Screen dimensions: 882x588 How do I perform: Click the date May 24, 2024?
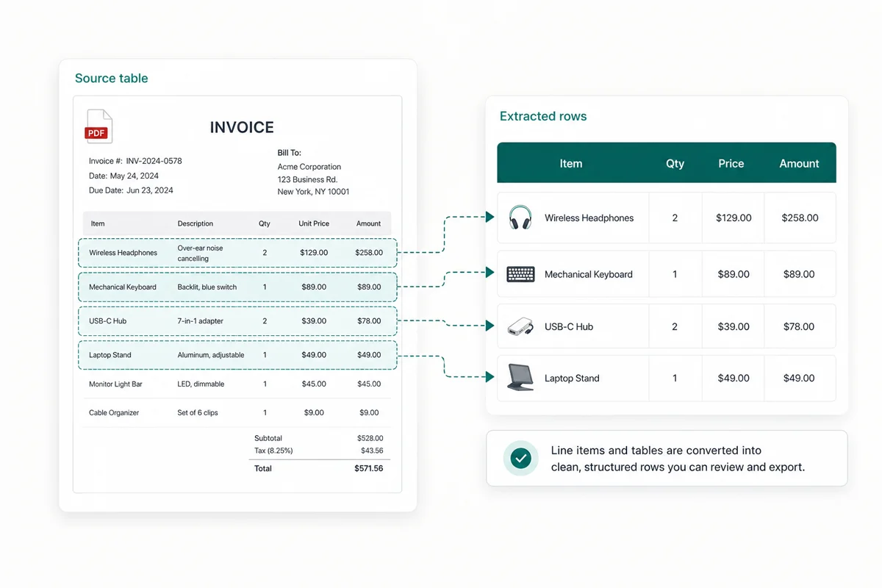(134, 176)
